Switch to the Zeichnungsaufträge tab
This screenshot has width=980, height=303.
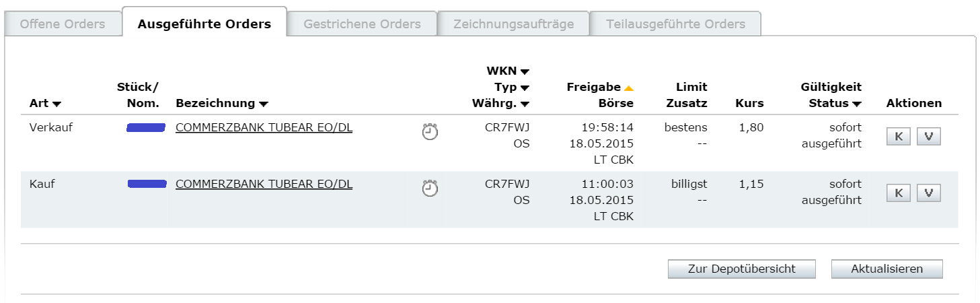[x=514, y=24]
